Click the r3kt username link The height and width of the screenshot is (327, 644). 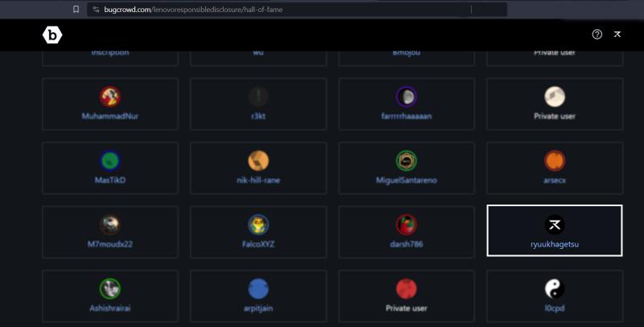click(x=258, y=116)
